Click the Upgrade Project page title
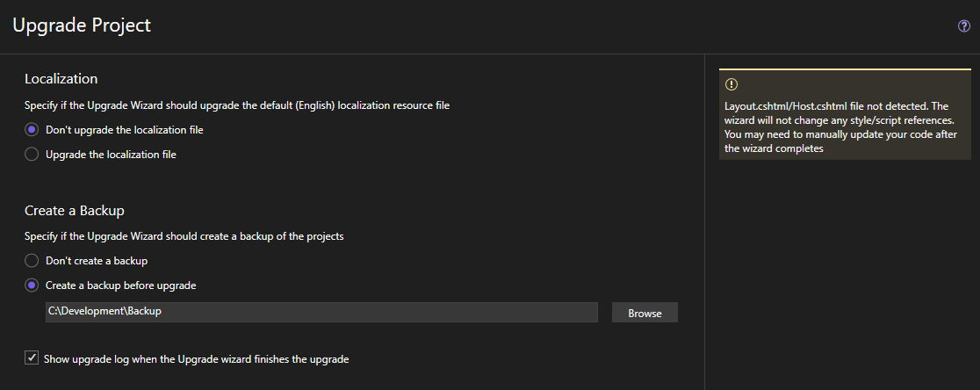 [82, 25]
